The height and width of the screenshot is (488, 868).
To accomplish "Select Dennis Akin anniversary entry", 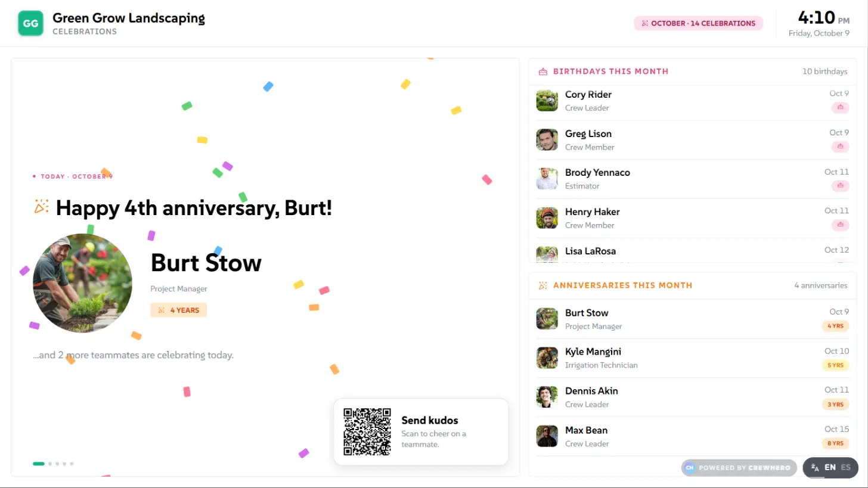I will tap(692, 397).
